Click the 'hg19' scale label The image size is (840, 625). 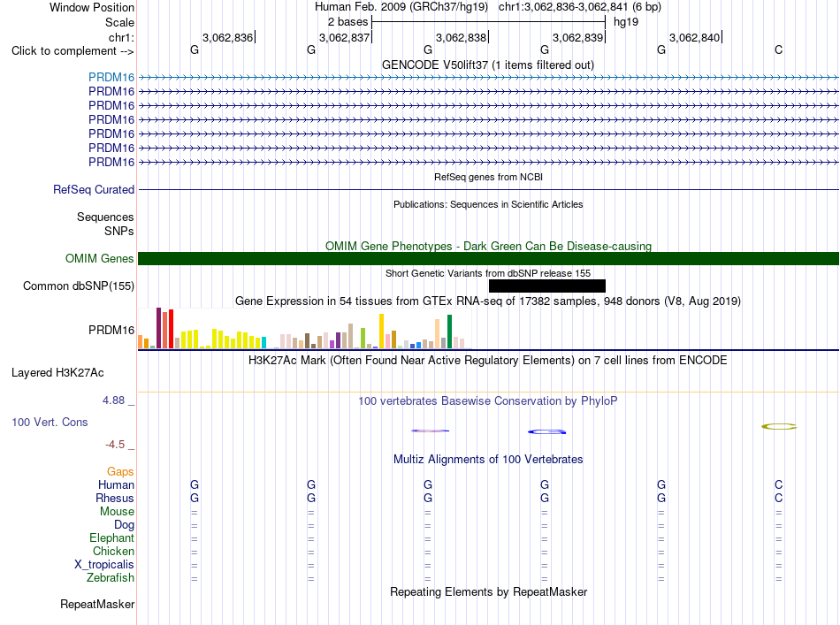pos(626,22)
